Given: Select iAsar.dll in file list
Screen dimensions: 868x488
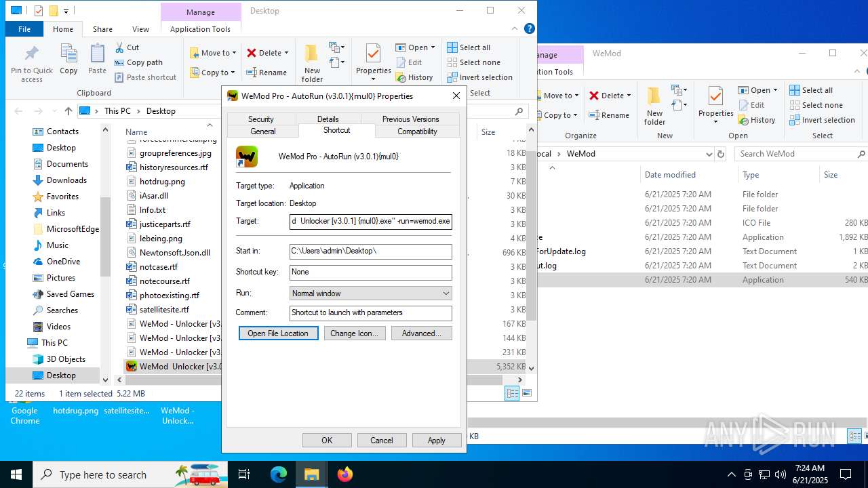Looking at the screenshot, I should [x=153, y=196].
